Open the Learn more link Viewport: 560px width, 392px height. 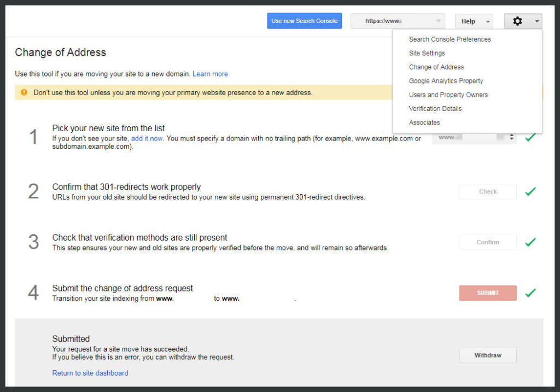coord(210,73)
